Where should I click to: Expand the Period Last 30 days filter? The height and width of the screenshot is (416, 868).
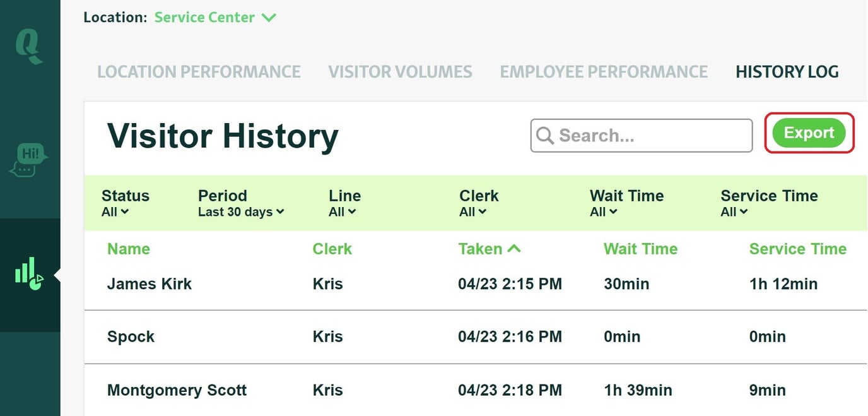[241, 212]
